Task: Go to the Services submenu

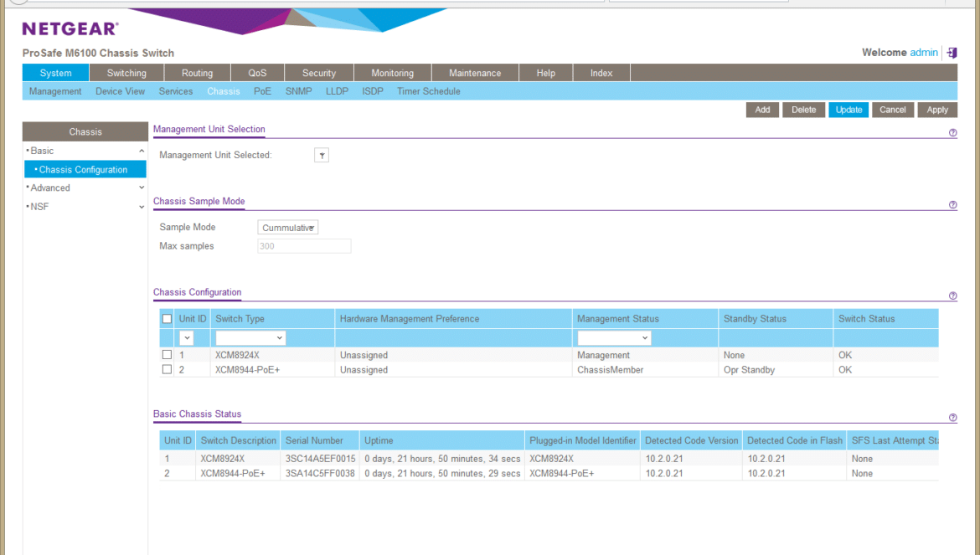Action: coord(176,91)
